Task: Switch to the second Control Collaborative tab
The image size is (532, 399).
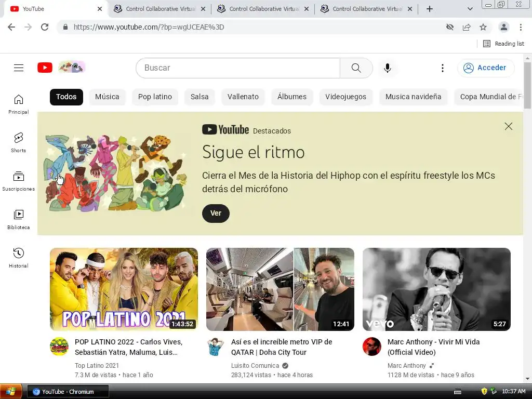Action: 263,9
